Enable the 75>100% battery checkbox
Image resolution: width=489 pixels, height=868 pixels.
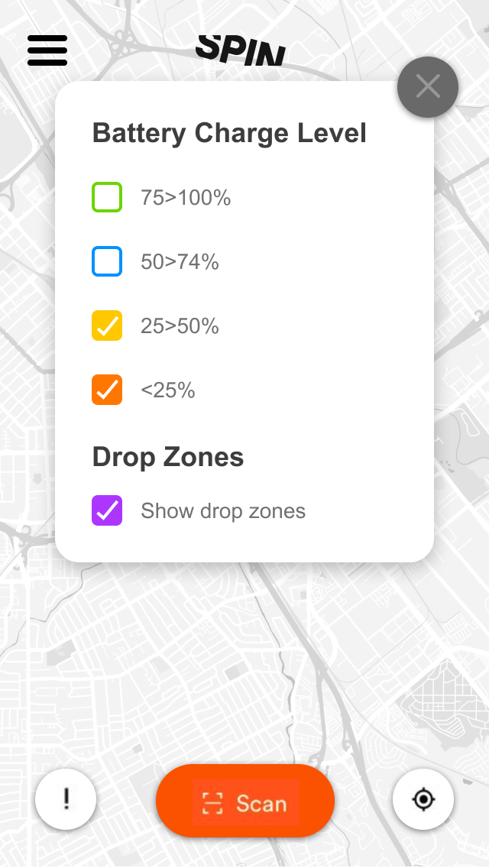click(x=107, y=197)
